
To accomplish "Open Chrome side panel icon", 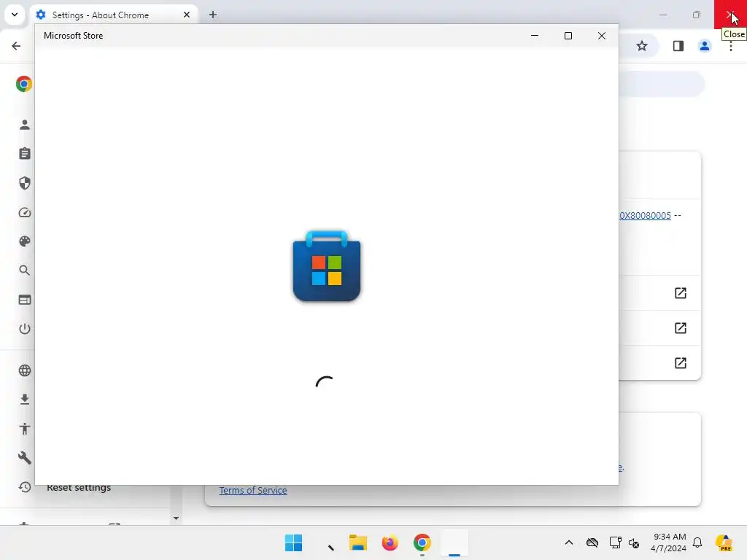I will (678, 46).
